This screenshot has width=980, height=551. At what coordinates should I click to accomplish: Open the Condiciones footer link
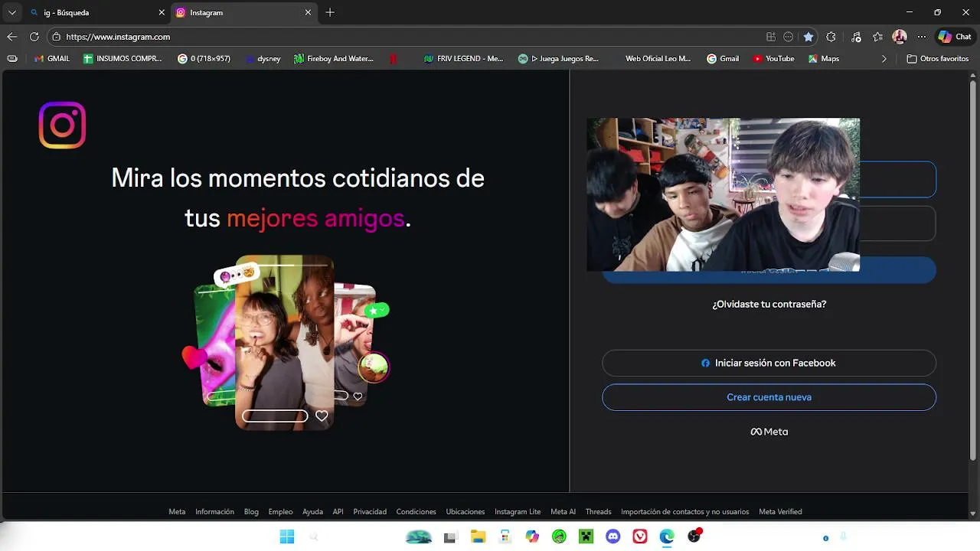(416, 512)
